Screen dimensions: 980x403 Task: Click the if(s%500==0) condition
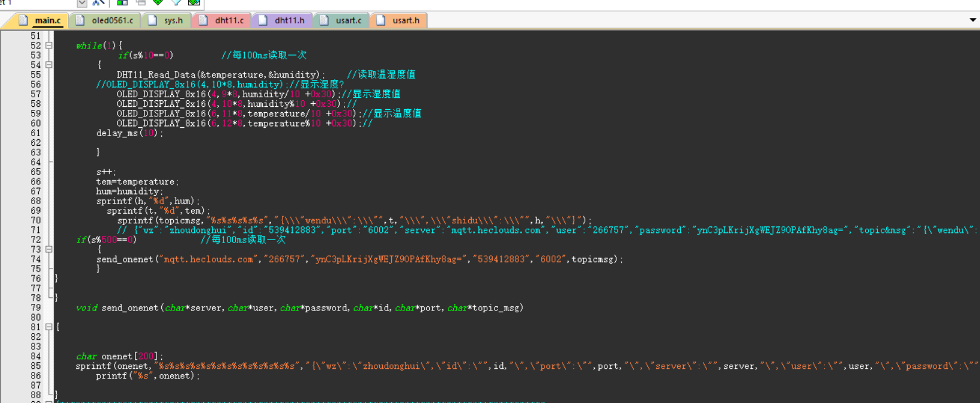tap(106, 239)
